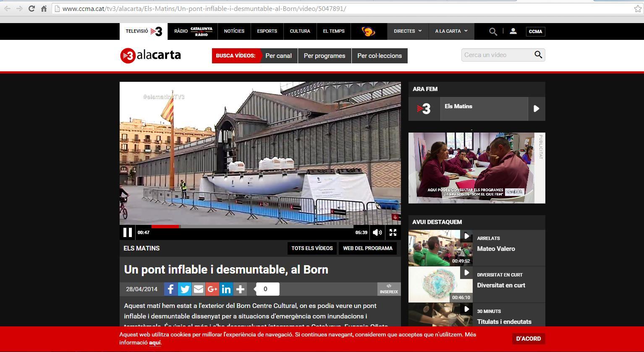Open the Super3 channel logo
This screenshot has width=644, height=352.
369,31
